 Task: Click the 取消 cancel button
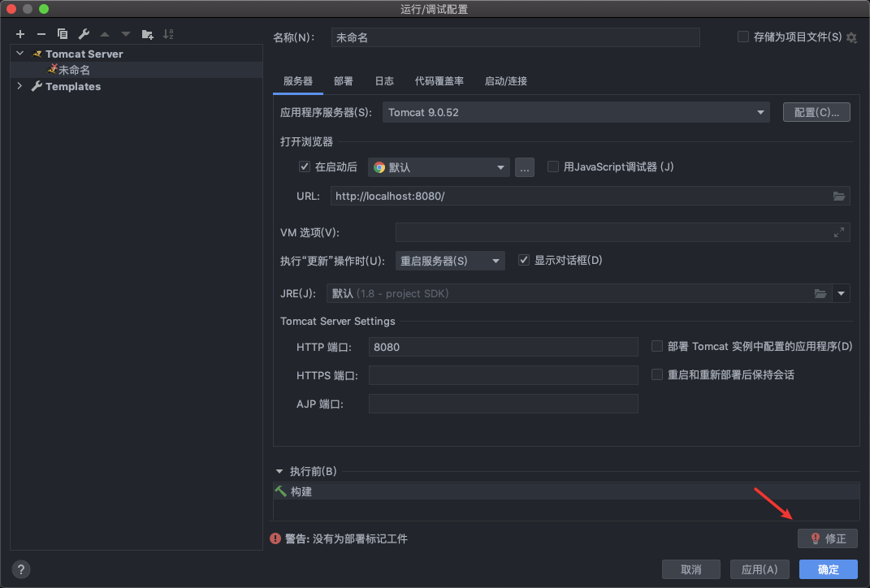click(690, 569)
